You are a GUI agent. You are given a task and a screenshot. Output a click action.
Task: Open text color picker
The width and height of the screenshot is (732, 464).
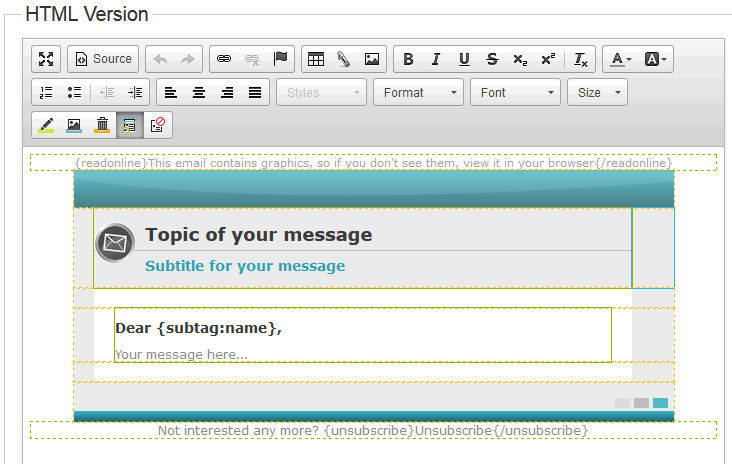tap(621, 59)
